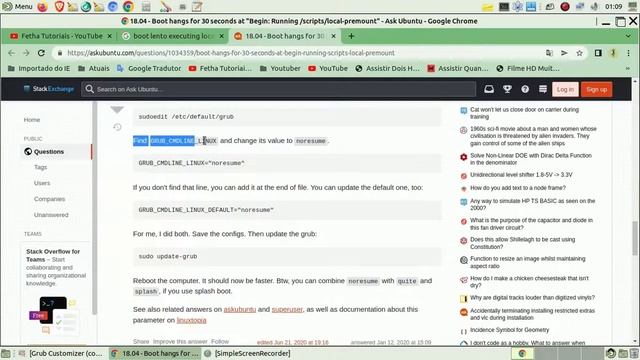Open 'Incidence Symbol for Geometry' question
The width and height of the screenshot is (640, 360).
coord(509,330)
